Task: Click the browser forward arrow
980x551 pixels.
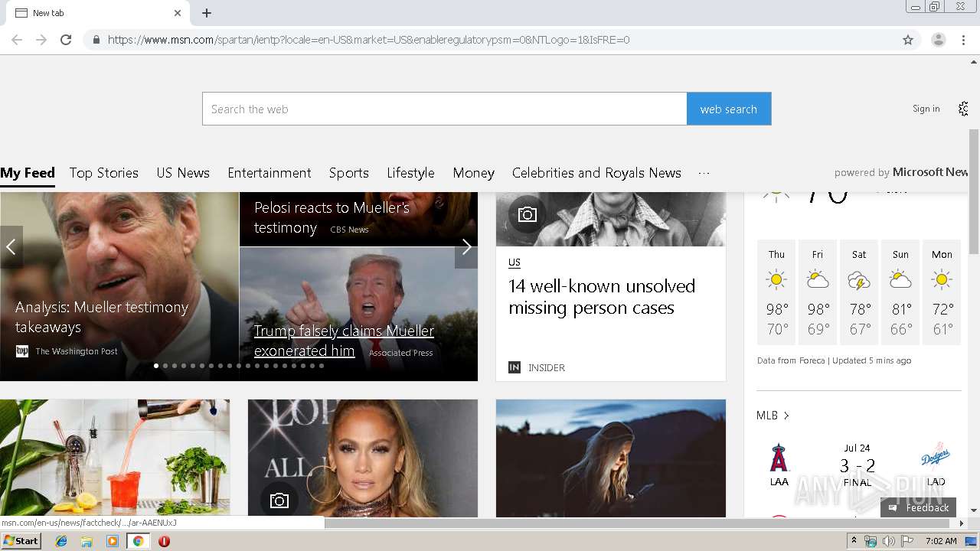Action: coord(41,40)
